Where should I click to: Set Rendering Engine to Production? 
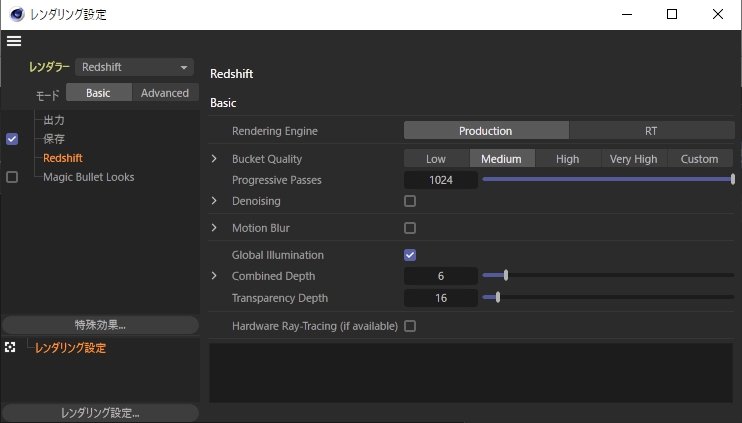486,131
